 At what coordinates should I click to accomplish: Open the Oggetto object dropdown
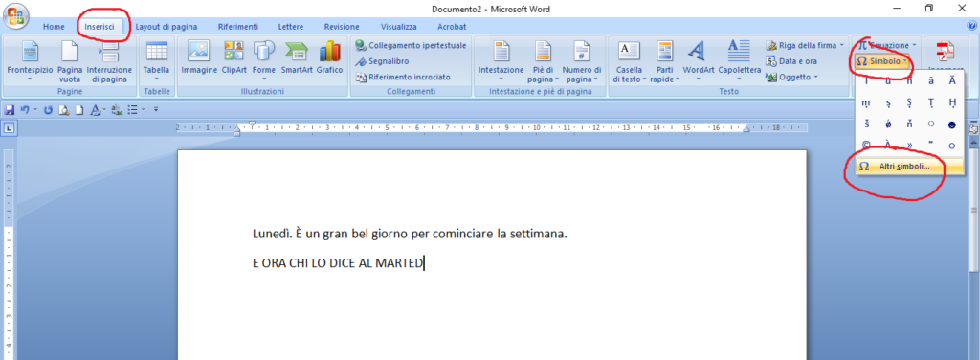tap(791, 77)
